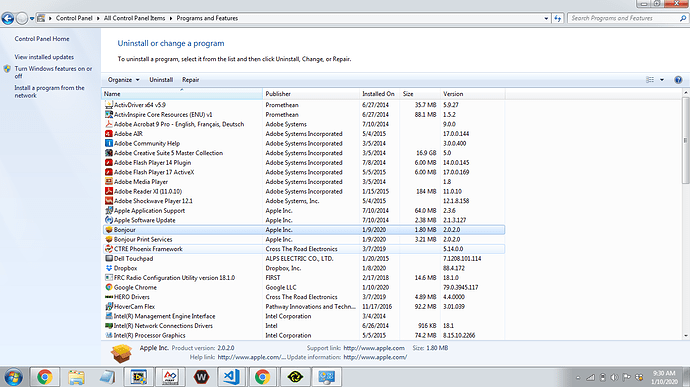Image resolution: width=690 pixels, height=387 pixels.
Task: Open the Windows Start button
Action: tap(13, 377)
